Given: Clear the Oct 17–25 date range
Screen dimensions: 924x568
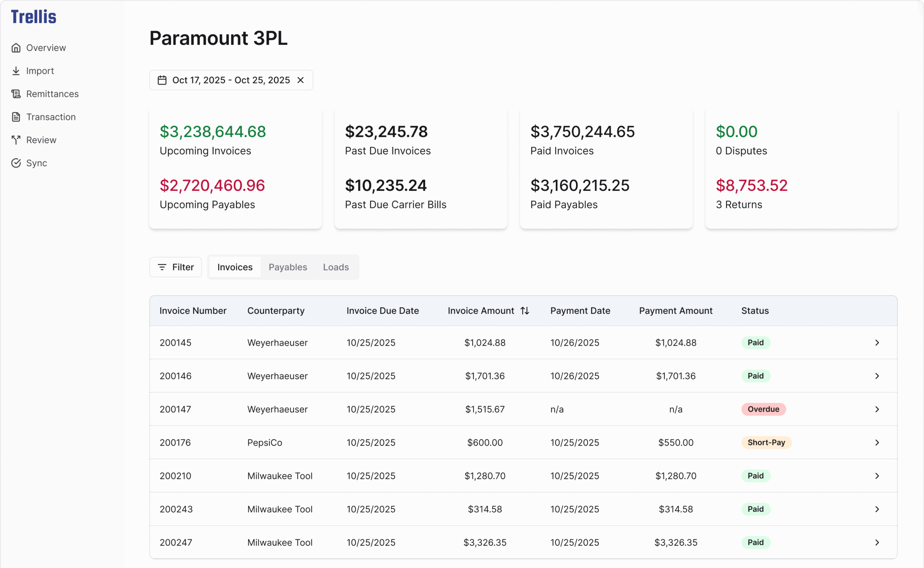Looking at the screenshot, I should click(300, 80).
